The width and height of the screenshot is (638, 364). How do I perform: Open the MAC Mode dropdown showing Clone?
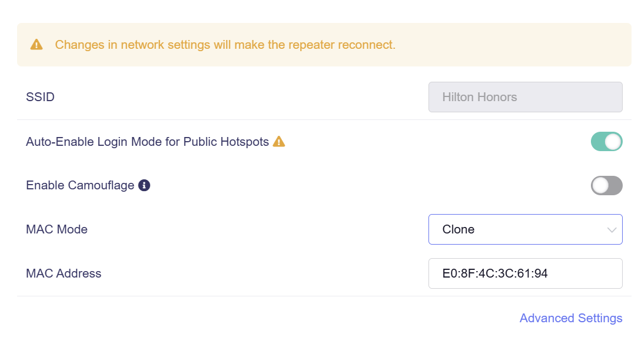pyautogui.click(x=525, y=229)
